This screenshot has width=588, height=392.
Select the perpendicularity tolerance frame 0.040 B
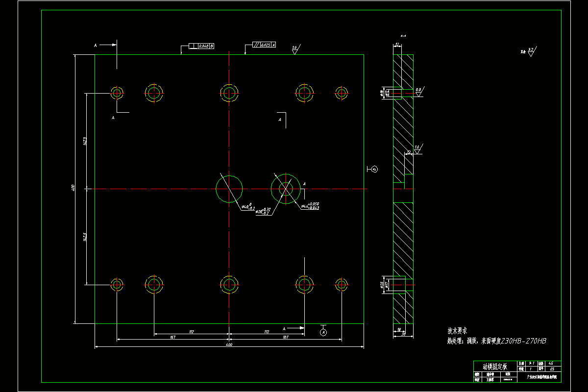coord(201,46)
